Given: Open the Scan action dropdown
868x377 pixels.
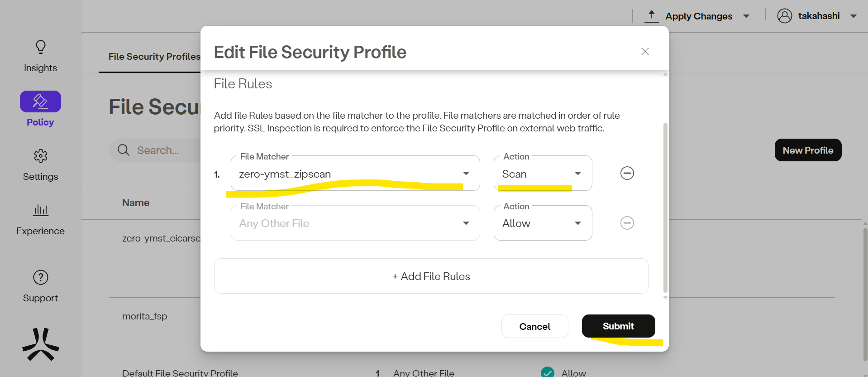Looking at the screenshot, I should point(542,174).
